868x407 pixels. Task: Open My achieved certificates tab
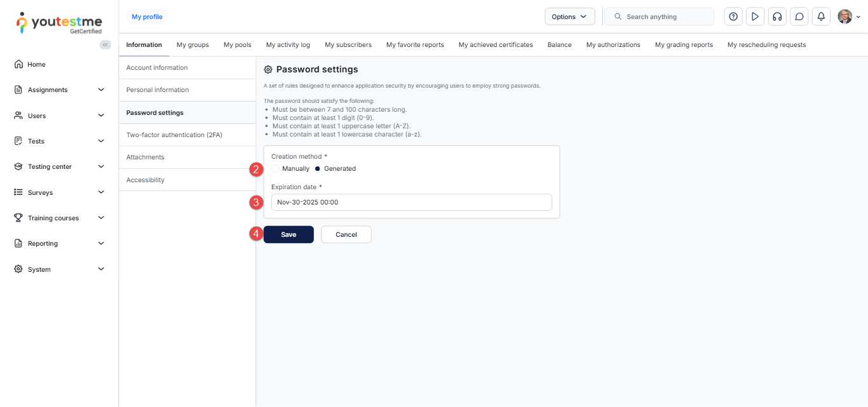(x=496, y=45)
